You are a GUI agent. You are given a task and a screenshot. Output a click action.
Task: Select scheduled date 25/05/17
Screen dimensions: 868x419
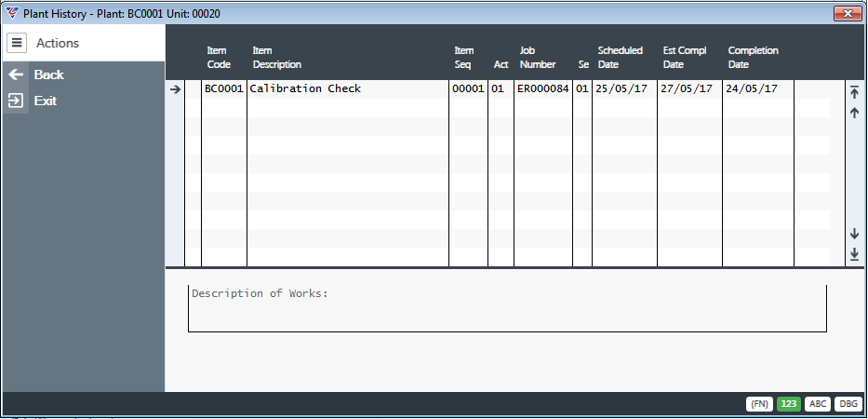click(x=624, y=88)
